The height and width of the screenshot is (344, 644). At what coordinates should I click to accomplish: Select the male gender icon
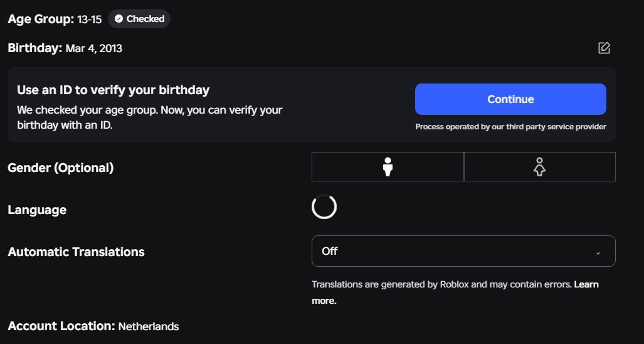click(388, 166)
